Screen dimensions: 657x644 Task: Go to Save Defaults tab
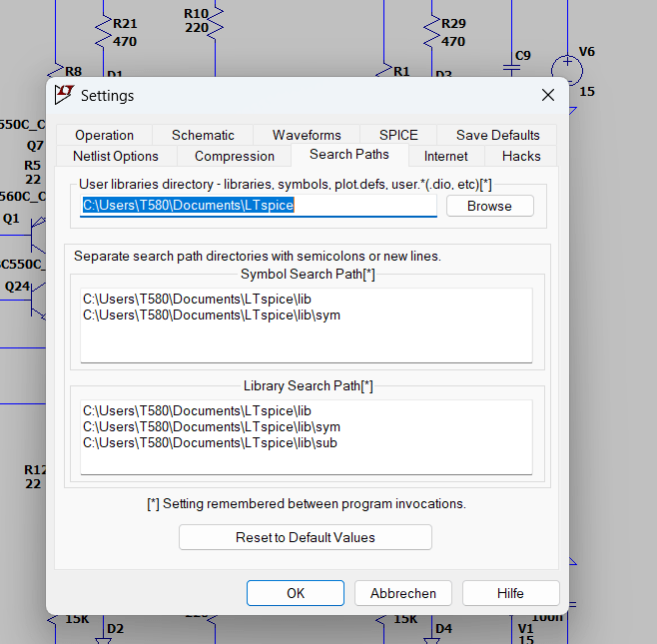click(497, 135)
